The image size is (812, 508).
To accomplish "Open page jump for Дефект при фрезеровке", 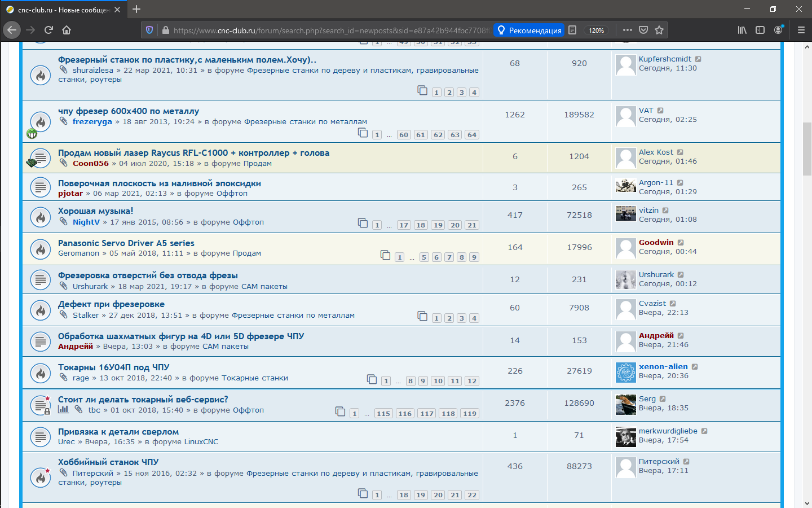I will coord(422,316).
